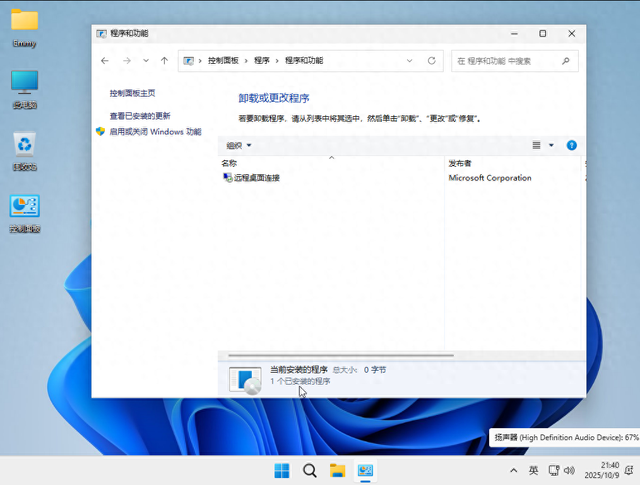
Task: Open the 组织 dropdown menu
Action: pyautogui.click(x=238, y=145)
